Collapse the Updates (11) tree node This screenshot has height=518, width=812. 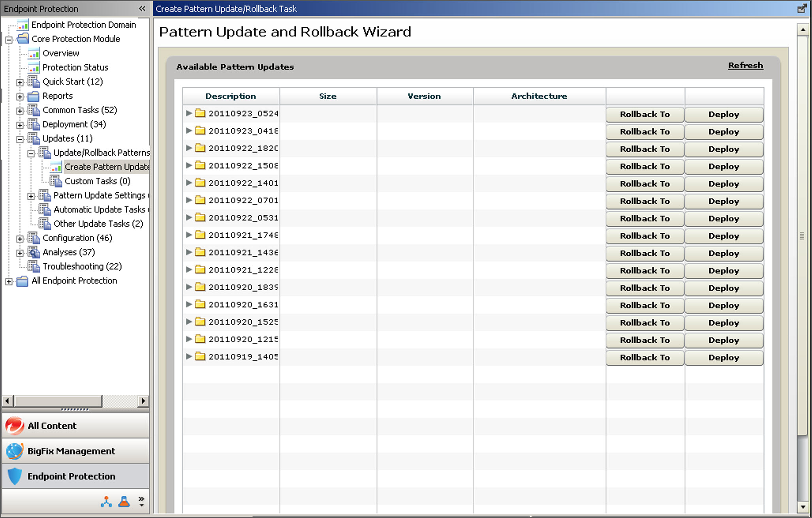[x=20, y=139]
